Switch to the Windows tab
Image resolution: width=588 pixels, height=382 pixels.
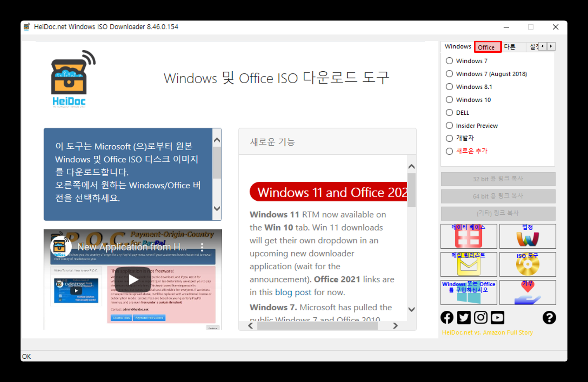[x=458, y=46]
